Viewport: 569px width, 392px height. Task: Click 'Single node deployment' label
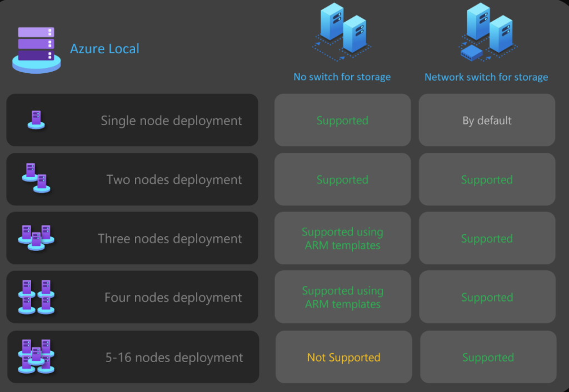point(171,120)
